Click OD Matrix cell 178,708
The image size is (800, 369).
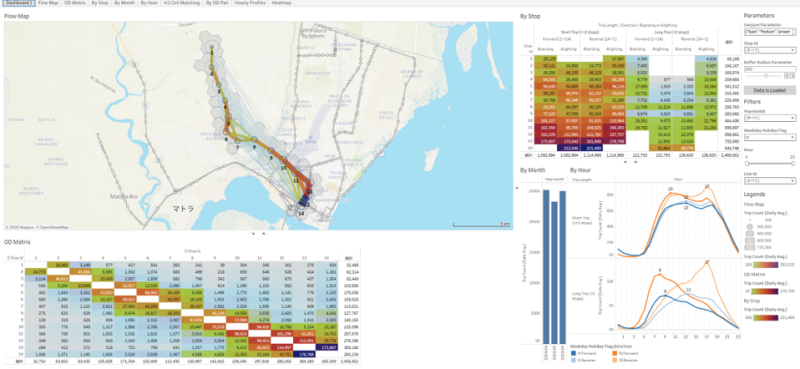(x=306, y=353)
